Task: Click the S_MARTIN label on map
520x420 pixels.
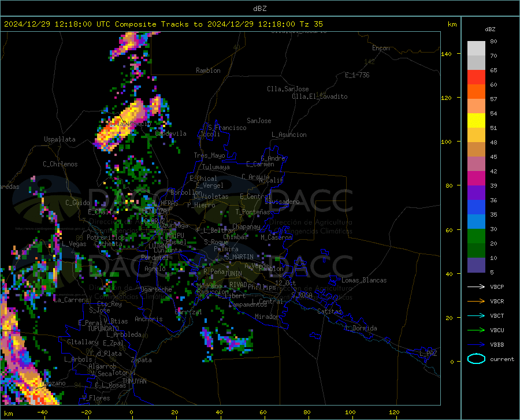Action: [x=239, y=257]
